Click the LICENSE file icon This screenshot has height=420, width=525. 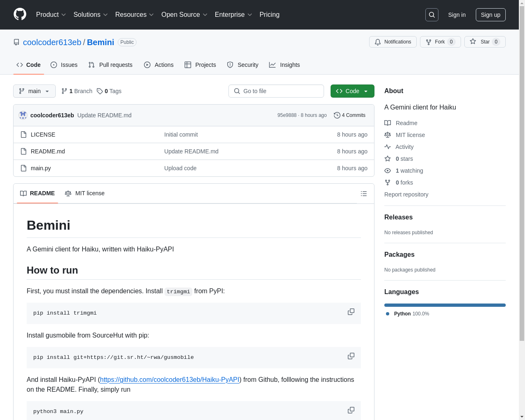pyautogui.click(x=23, y=135)
